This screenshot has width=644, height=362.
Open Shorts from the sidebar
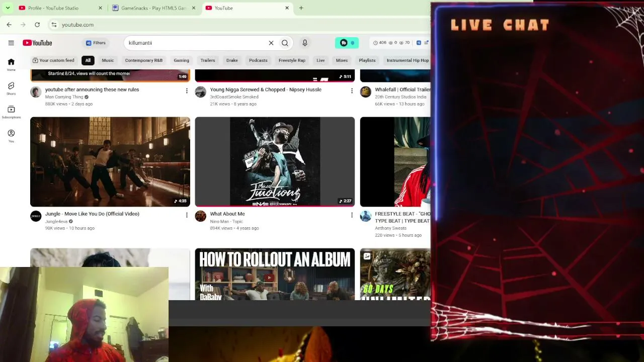[11, 88]
